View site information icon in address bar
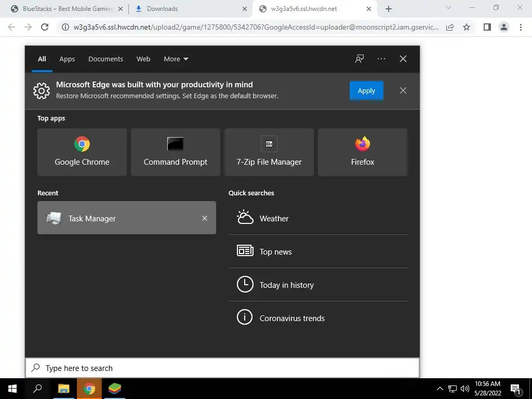The height and width of the screenshot is (399, 532). (65, 27)
